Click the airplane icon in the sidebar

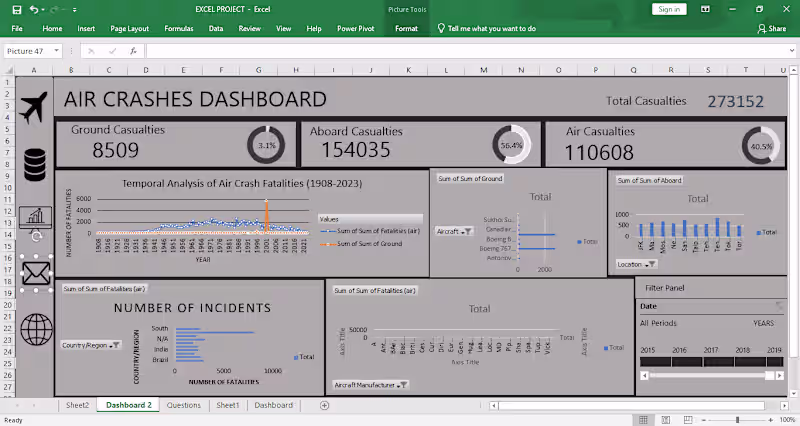(34, 107)
